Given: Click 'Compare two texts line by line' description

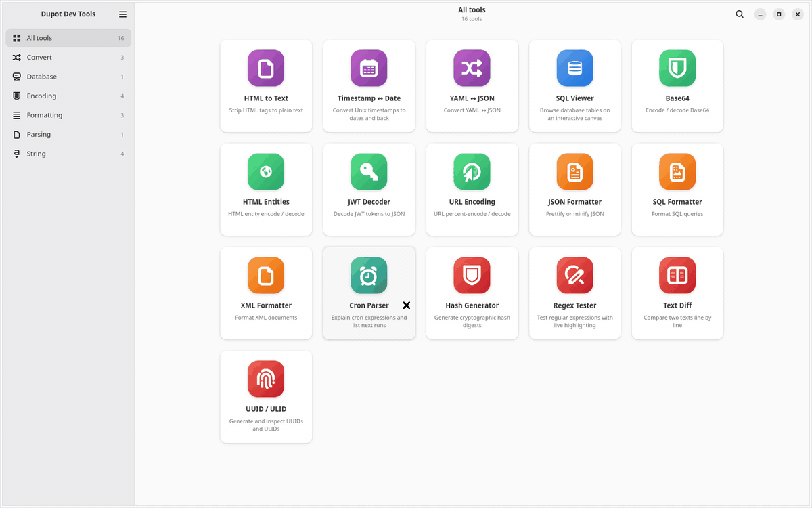Looking at the screenshot, I should [x=677, y=321].
